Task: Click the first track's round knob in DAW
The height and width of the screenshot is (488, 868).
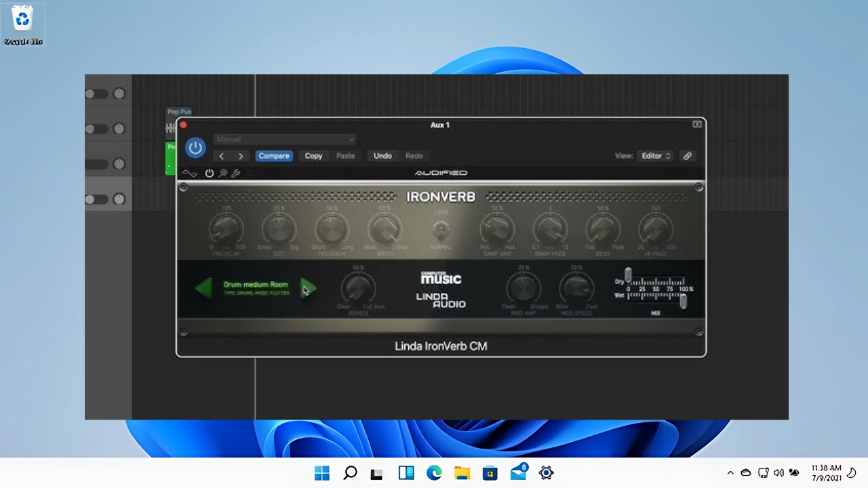Action: pos(119,94)
